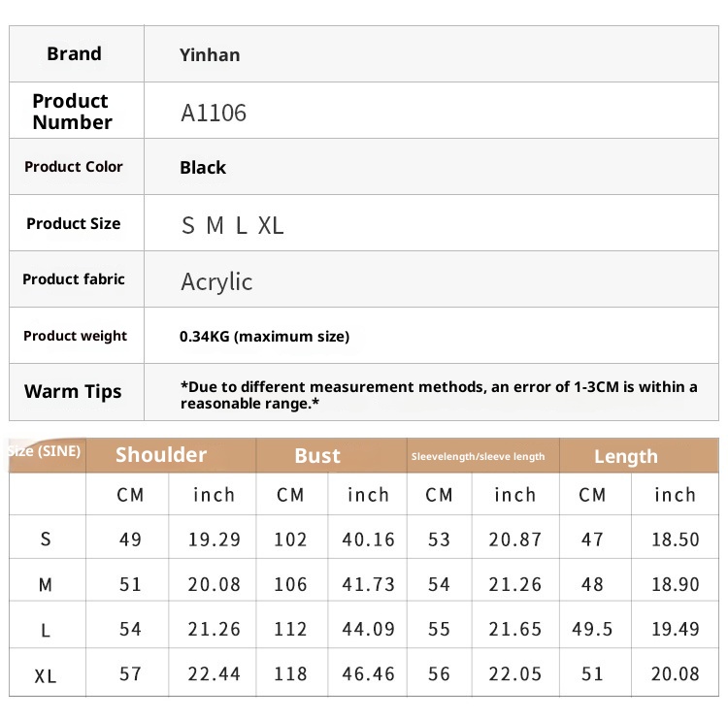This screenshot has width=728, height=720.
Task: Select the Acrylic fabric value
Action: pyautogui.click(x=216, y=281)
